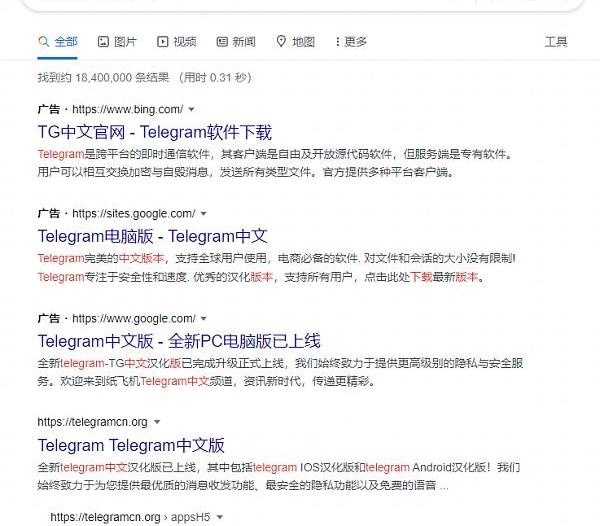600x526 pixels.
Task: Click the video play icon for 视频
Action: pos(162,42)
